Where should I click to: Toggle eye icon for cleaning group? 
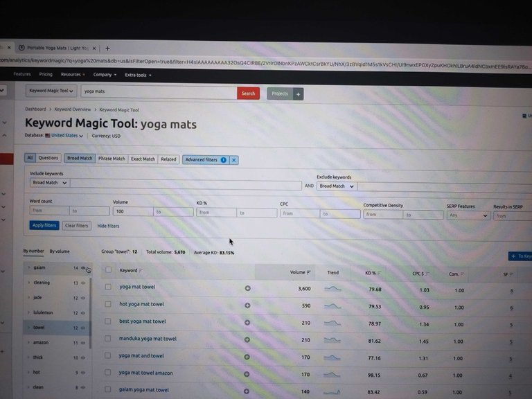(83, 283)
